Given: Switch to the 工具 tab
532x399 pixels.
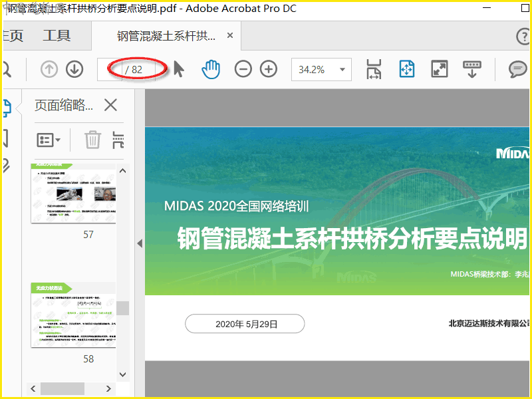Looking at the screenshot, I should click(x=57, y=36).
